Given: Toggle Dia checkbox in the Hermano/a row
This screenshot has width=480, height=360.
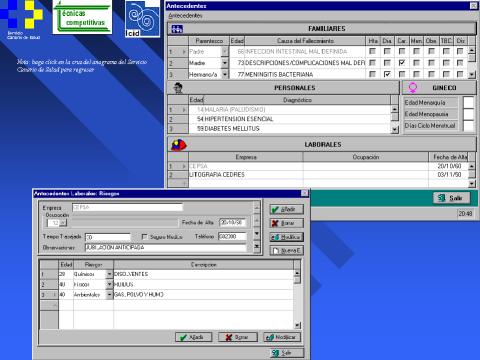Looking at the screenshot, I should 387,74.
